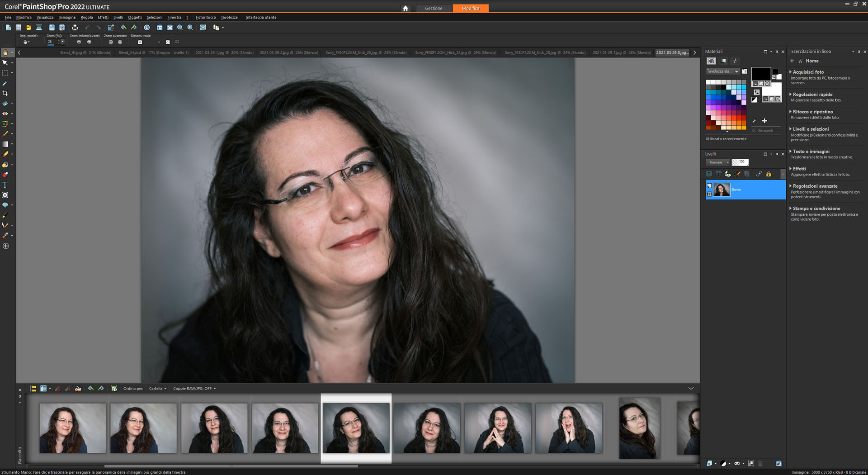This screenshot has height=475, width=868.
Task: Click the Print icon in toolbar
Action: [x=75, y=28]
